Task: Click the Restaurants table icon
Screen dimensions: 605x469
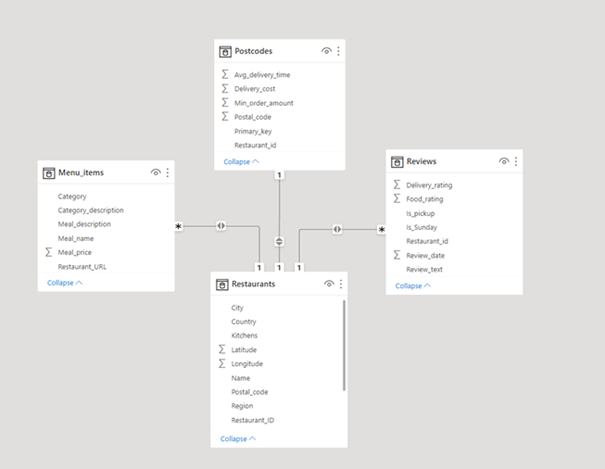Action: [222, 285]
